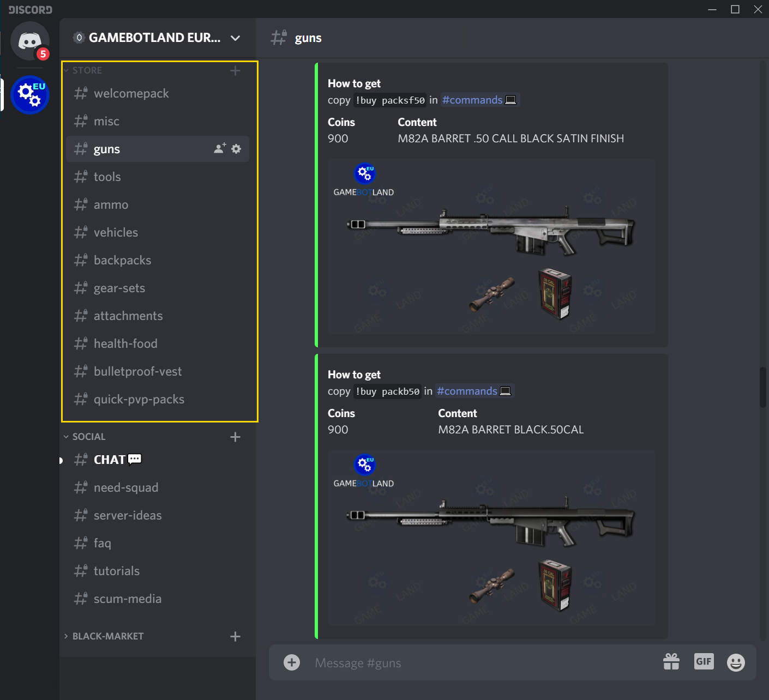Click the message list scrollbar thumb
The image size is (769, 700).
pyautogui.click(x=763, y=387)
